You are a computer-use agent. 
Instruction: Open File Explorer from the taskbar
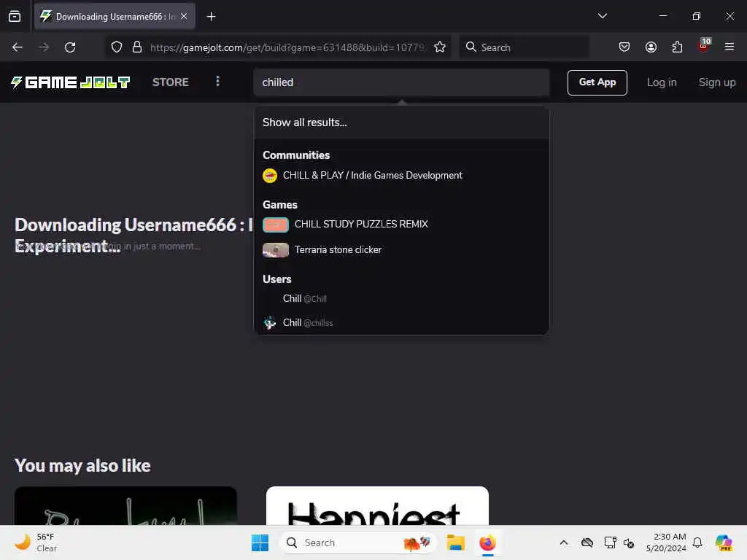455,542
